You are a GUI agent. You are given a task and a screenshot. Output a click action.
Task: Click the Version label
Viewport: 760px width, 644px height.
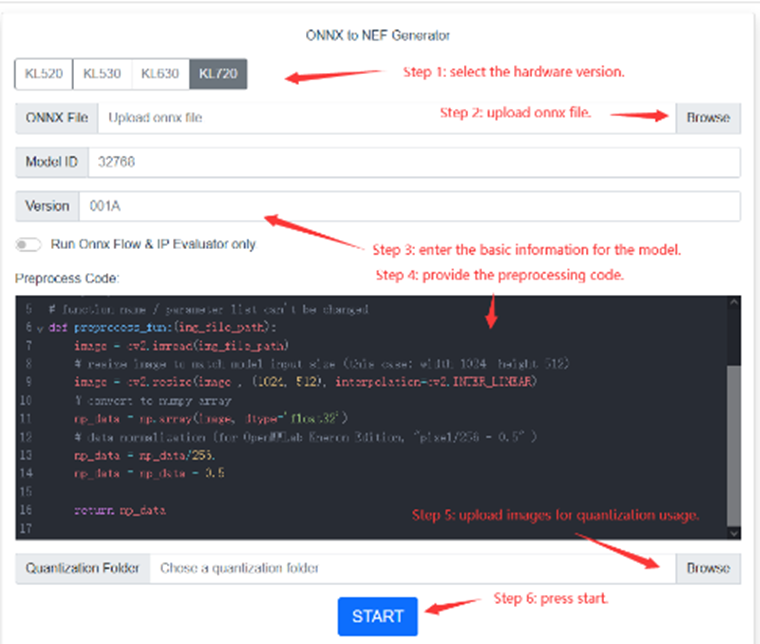47,206
